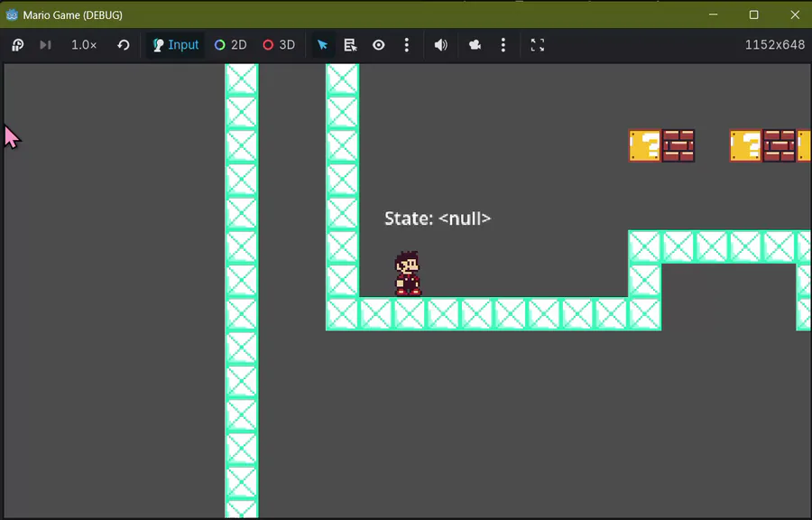Click the Mario character sprite
The width and height of the screenshot is (812, 520).
tap(408, 274)
